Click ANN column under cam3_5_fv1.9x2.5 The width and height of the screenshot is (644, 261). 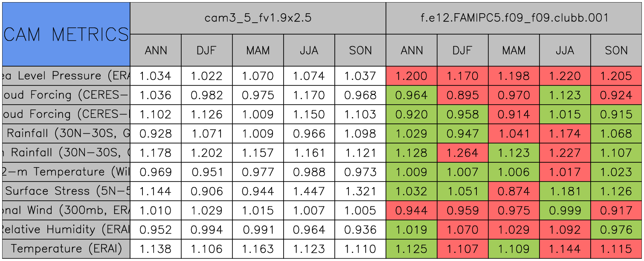pyautogui.click(x=156, y=50)
